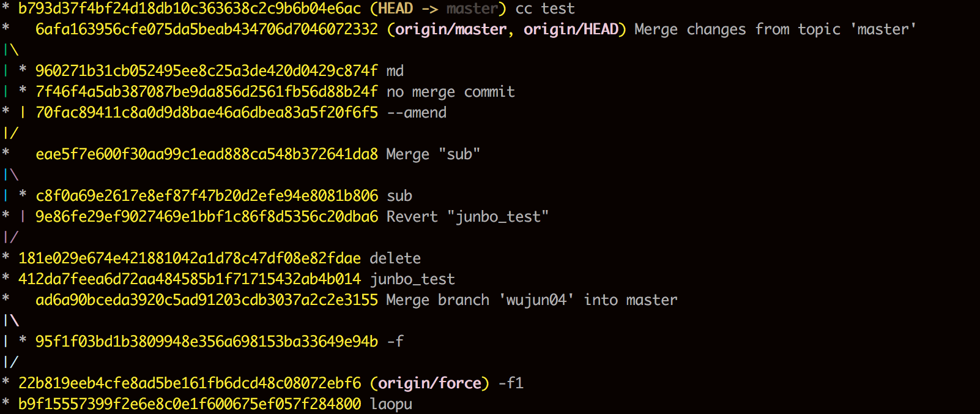980x414 pixels.
Task: Select commit hash 22b819ee
Action: click(x=190, y=383)
